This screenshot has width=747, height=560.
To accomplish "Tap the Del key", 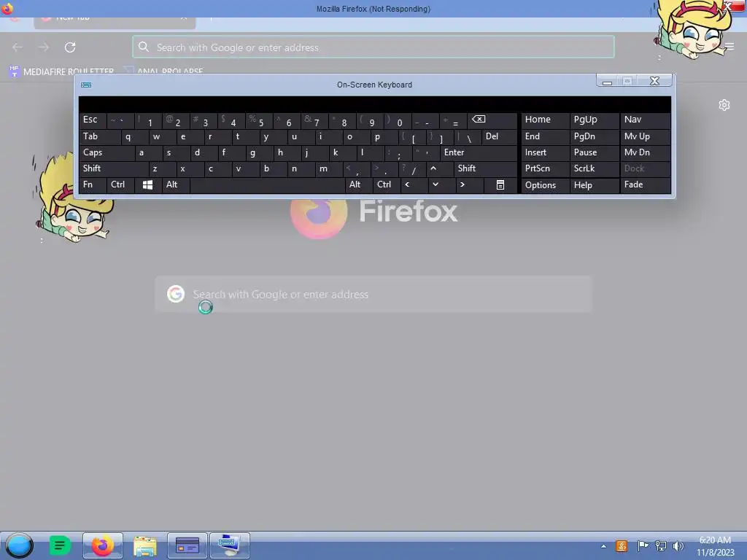I will click(x=500, y=136).
